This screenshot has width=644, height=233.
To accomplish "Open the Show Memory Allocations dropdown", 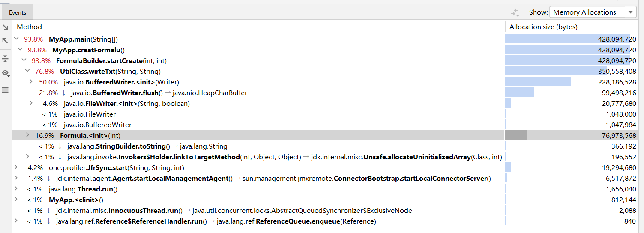I will tap(593, 12).
